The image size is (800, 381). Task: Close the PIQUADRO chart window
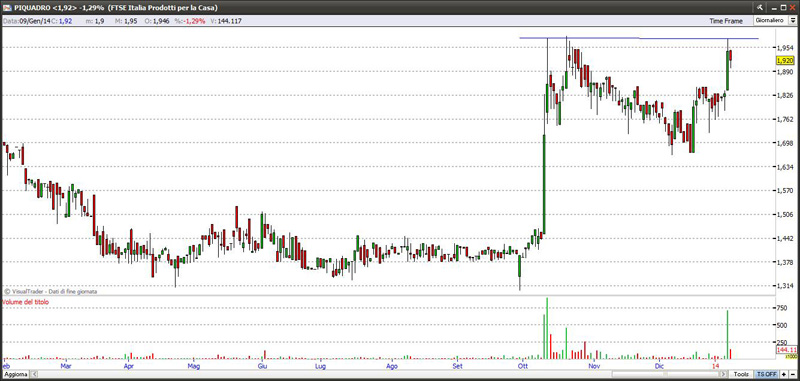pyautogui.click(x=793, y=7)
